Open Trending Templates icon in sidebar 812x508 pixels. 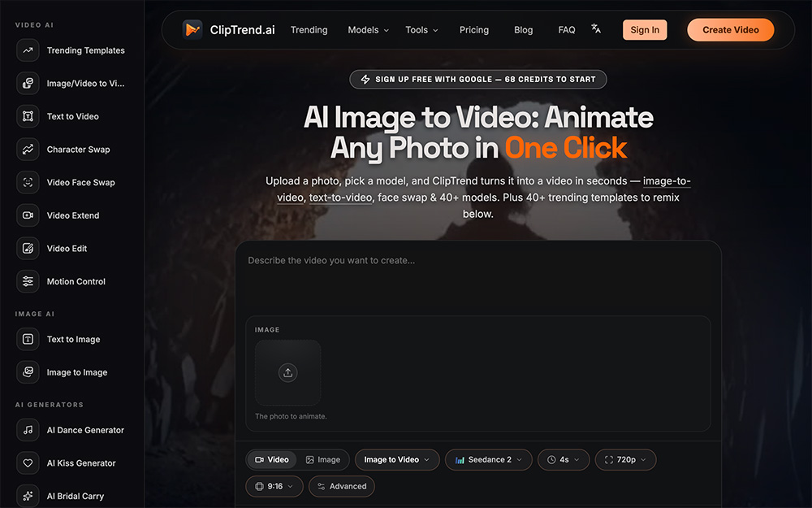click(x=28, y=50)
